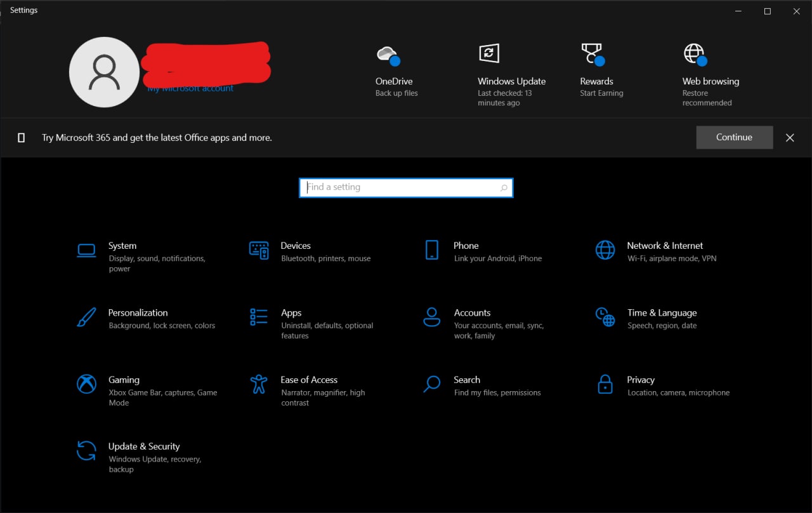Open the Update & Security title
Screen dimensions: 812x513
point(144,446)
